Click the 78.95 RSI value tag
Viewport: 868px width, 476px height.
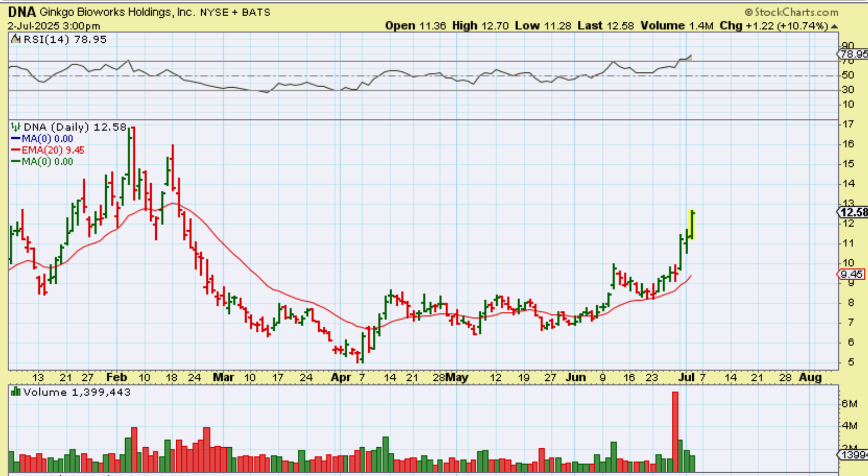coord(854,54)
